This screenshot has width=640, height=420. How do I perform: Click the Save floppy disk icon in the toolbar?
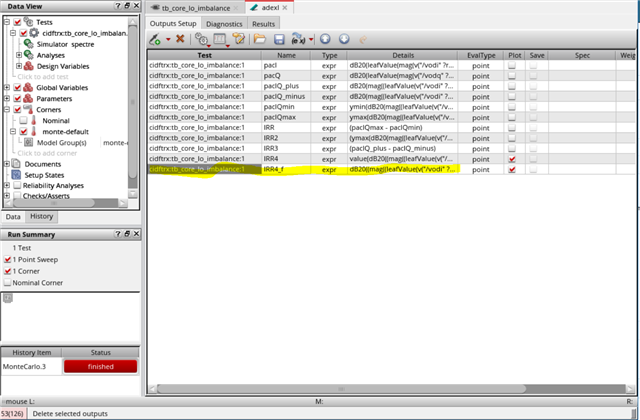pos(280,39)
